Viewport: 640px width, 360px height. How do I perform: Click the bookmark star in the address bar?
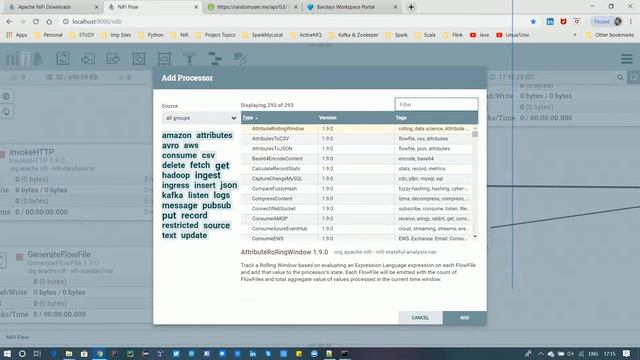pos(533,21)
